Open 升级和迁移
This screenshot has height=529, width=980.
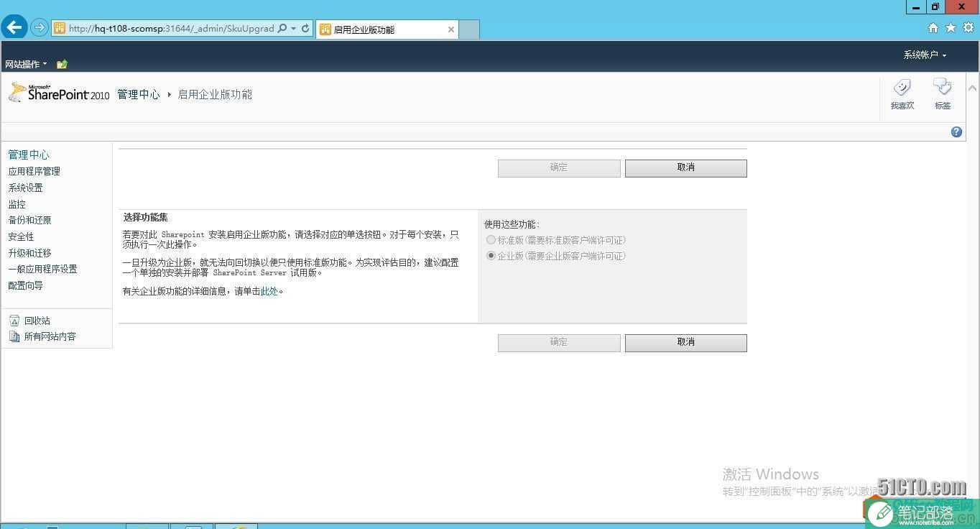click(29, 253)
